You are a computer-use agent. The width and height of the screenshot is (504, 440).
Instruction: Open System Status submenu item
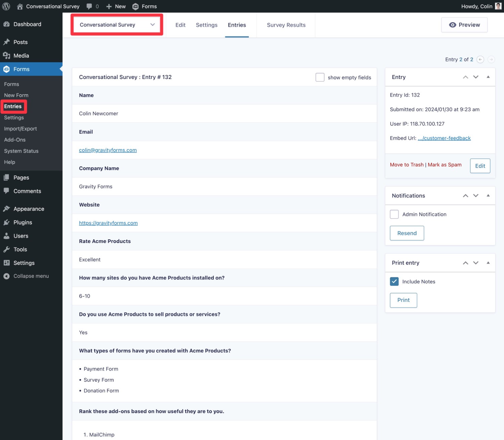(21, 151)
